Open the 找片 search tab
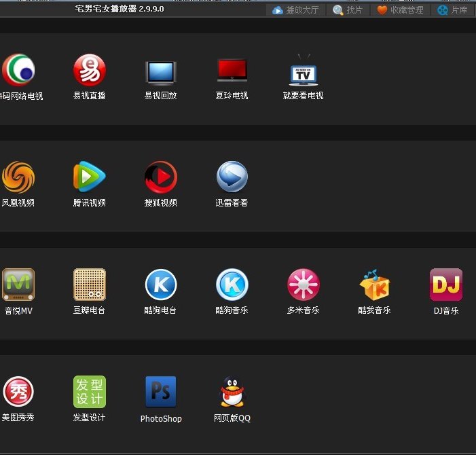The height and width of the screenshot is (455, 476). 348,10
